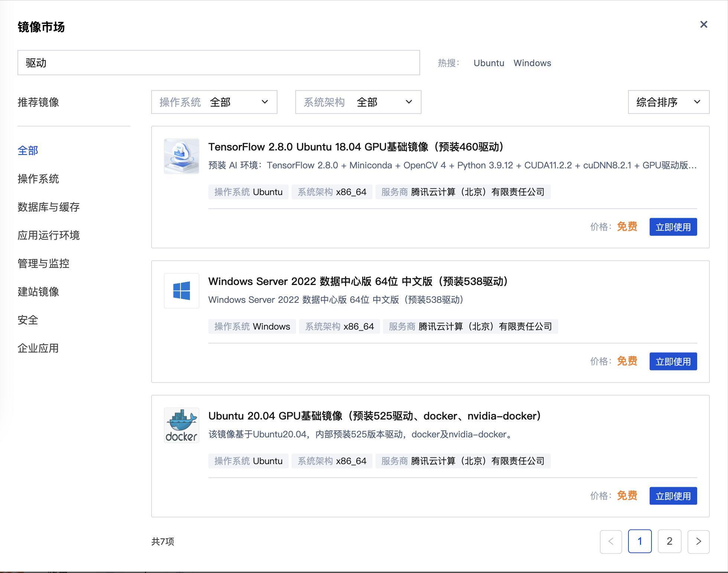Screen dimensions: 728x573
Task: Click the 镜像市场 dialog title
Action: coord(41,27)
